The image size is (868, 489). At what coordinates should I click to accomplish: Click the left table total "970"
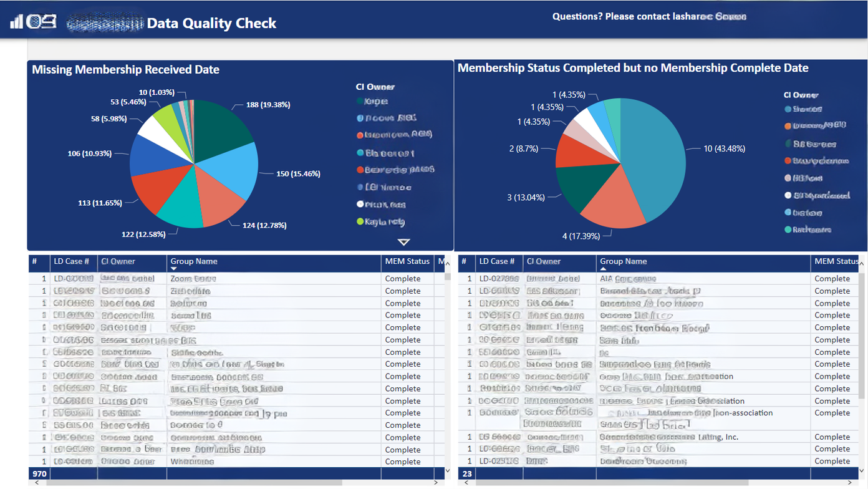(39, 474)
